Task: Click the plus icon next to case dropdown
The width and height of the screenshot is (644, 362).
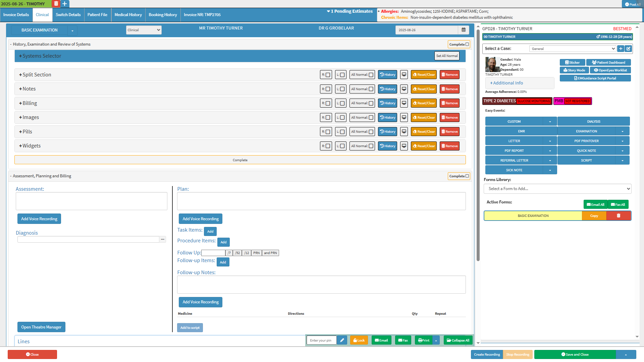Action: click(621, 49)
